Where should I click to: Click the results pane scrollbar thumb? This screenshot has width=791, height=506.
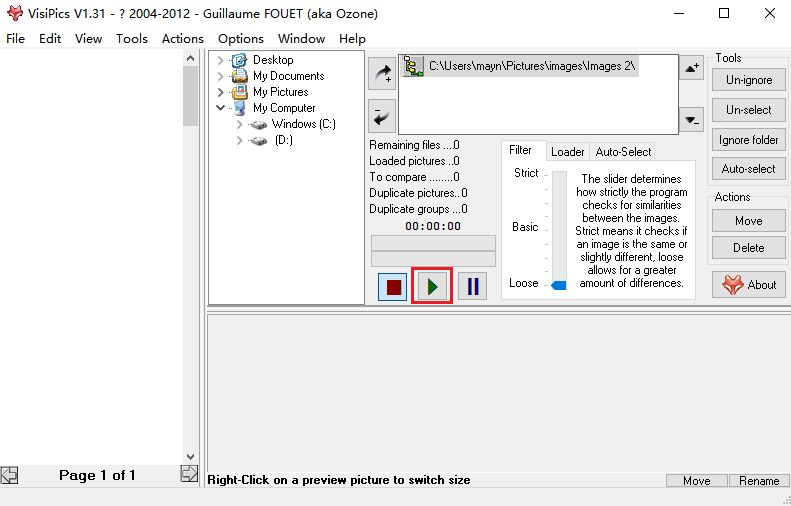coord(190,96)
